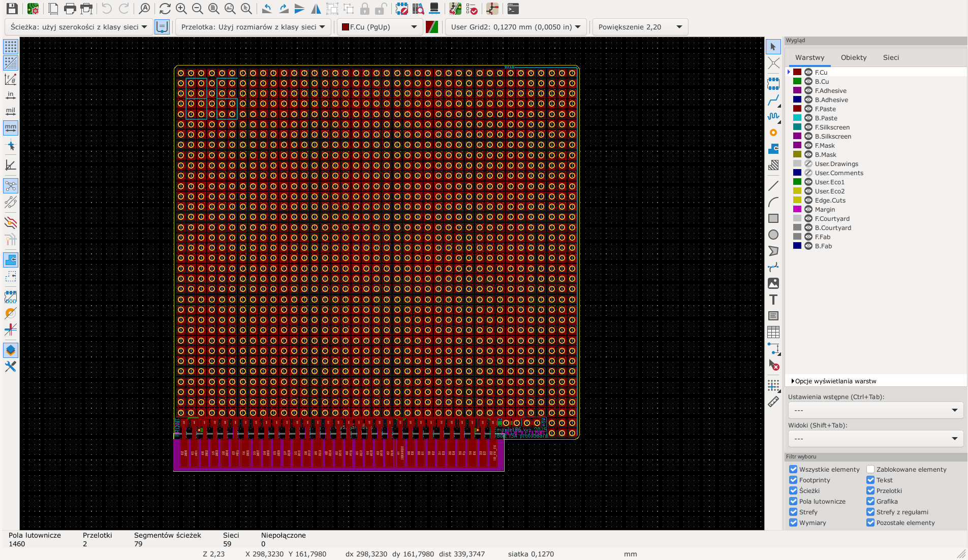Click Niepołączone count in status bar
Screen dimensions: 968x560
(283, 539)
